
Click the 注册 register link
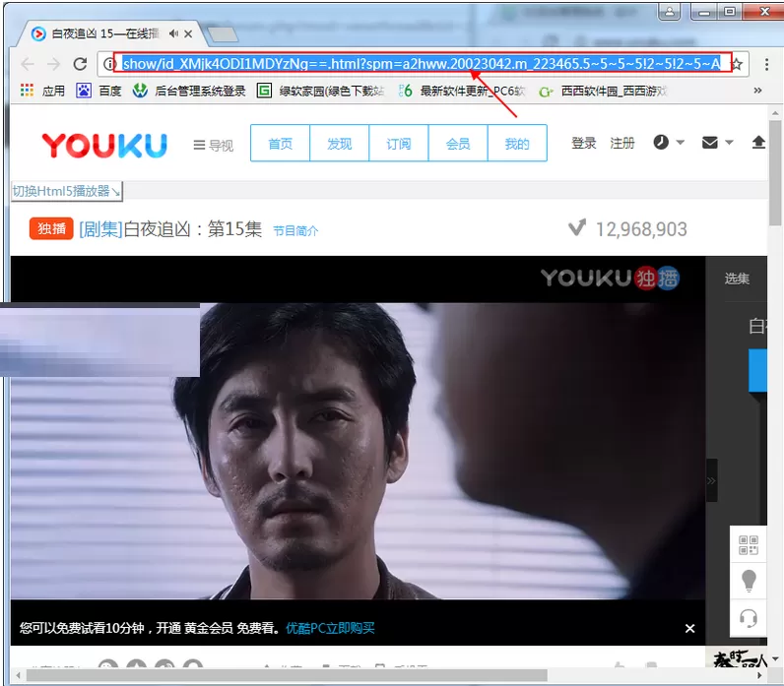click(x=622, y=143)
